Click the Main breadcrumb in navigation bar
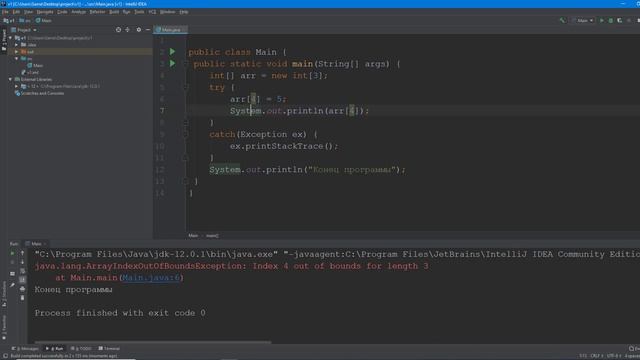The image size is (640, 360). [x=43, y=20]
